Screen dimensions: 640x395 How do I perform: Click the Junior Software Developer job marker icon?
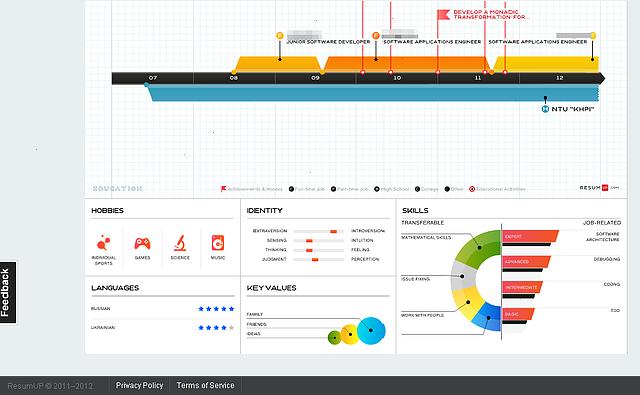coord(280,36)
